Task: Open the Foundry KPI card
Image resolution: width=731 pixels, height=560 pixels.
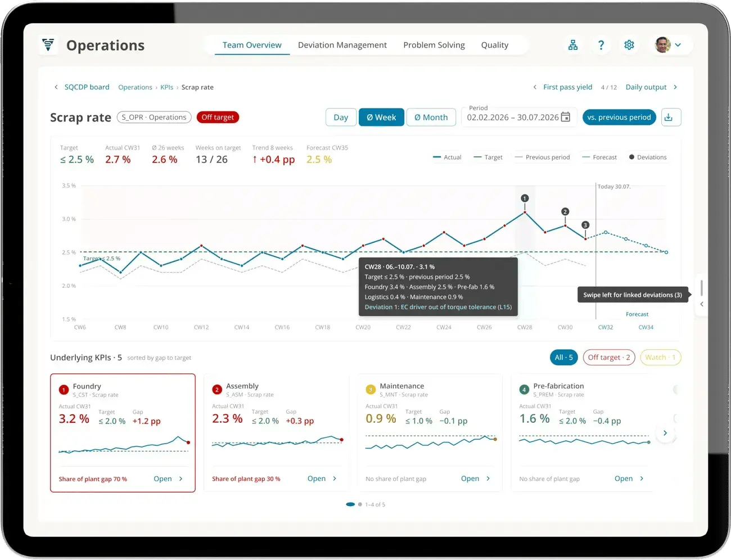Action: tap(123, 433)
